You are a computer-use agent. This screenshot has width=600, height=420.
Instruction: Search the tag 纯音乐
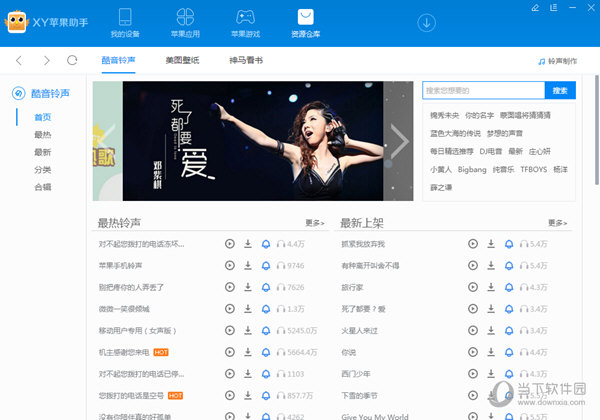[x=503, y=169]
